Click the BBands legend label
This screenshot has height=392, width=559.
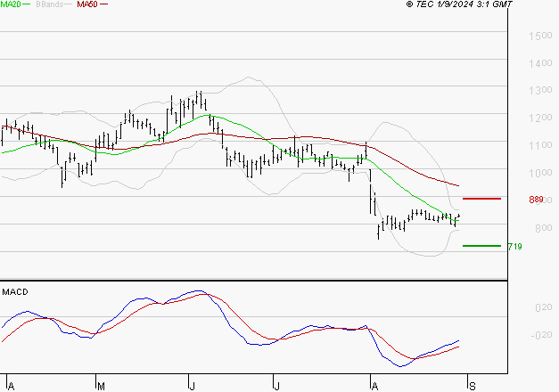(x=50, y=4)
